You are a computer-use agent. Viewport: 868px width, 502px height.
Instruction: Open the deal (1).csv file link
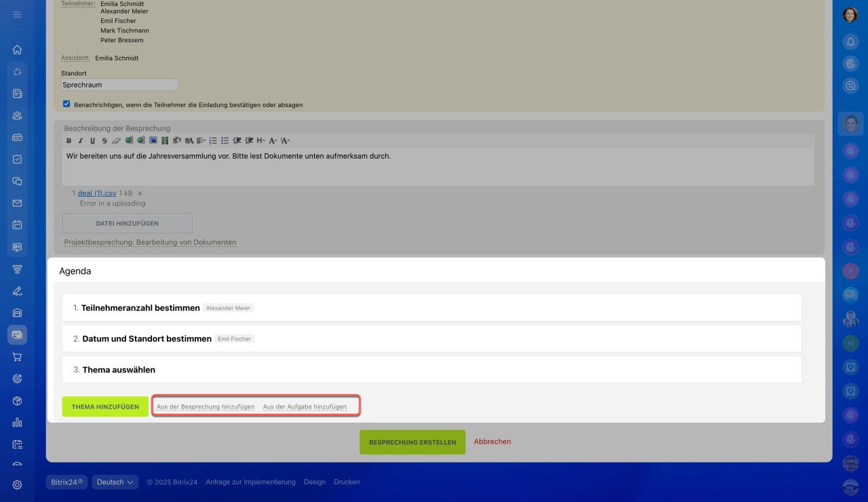(x=97, y=193)
